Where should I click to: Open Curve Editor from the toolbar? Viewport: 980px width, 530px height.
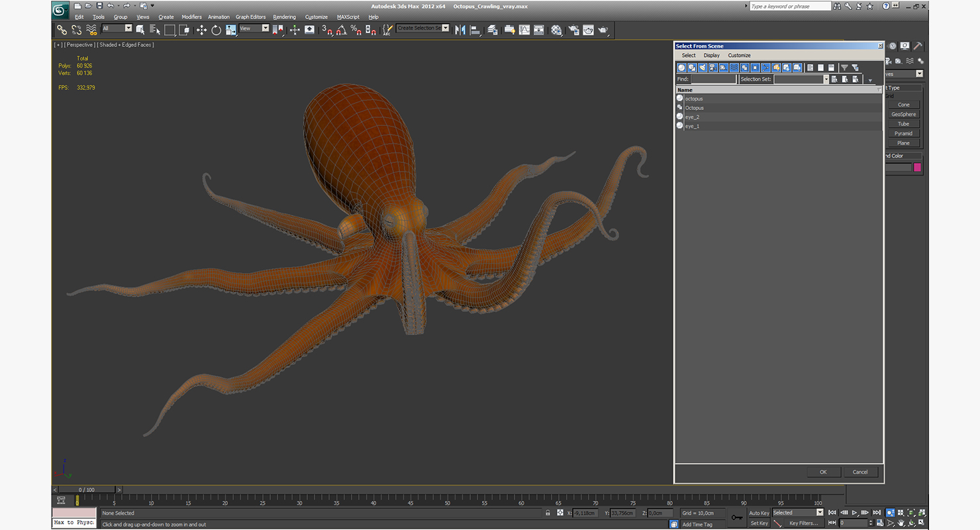(x=524, y=30)
